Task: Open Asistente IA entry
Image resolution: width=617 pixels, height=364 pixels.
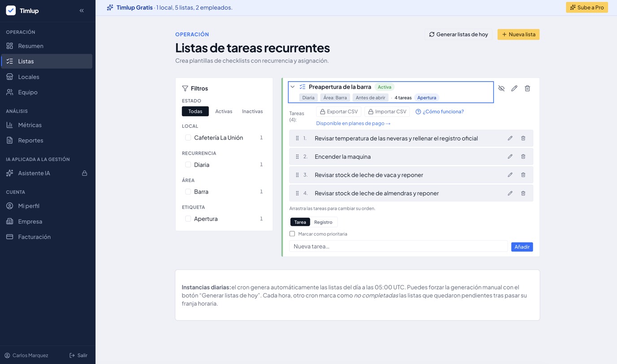Action: click(x=47, y=173)
